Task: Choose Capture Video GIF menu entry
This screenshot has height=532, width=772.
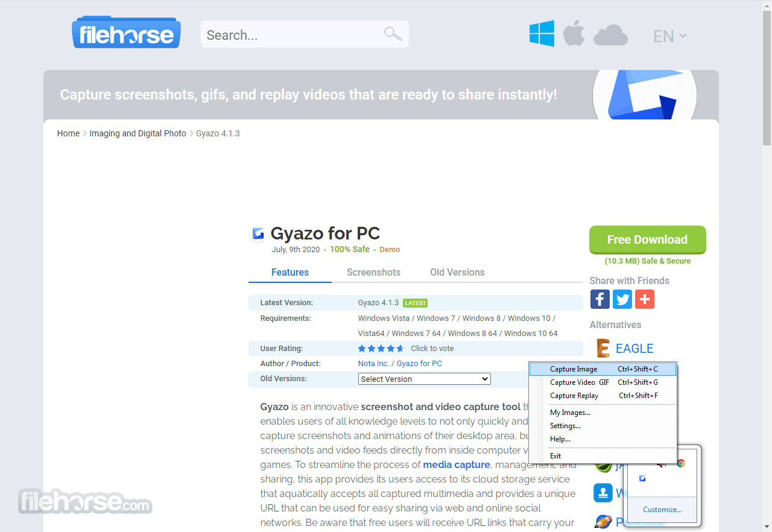Action: pos(603,382)
